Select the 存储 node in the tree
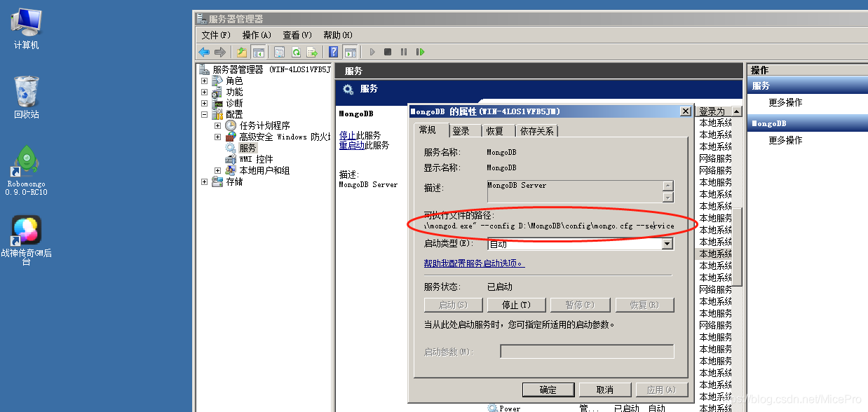This screenshot has height=412, width=868. (x=234, y=181)
